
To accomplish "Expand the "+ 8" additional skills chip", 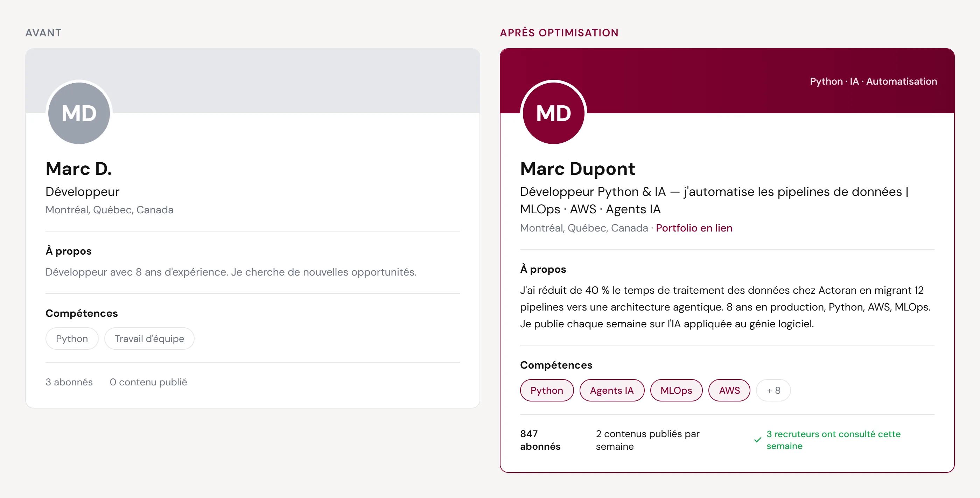I will (x=773, y=390).
